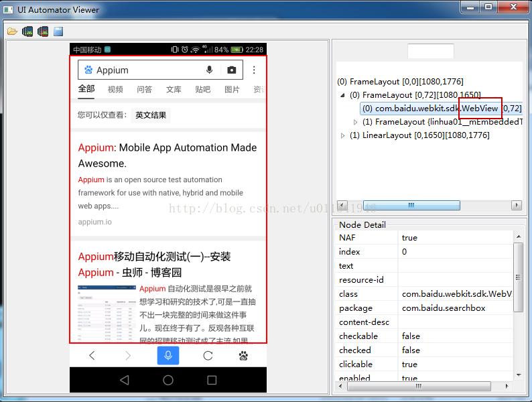
Task: Click the tree panel scroll-left arrow
Action: (342, 205)
